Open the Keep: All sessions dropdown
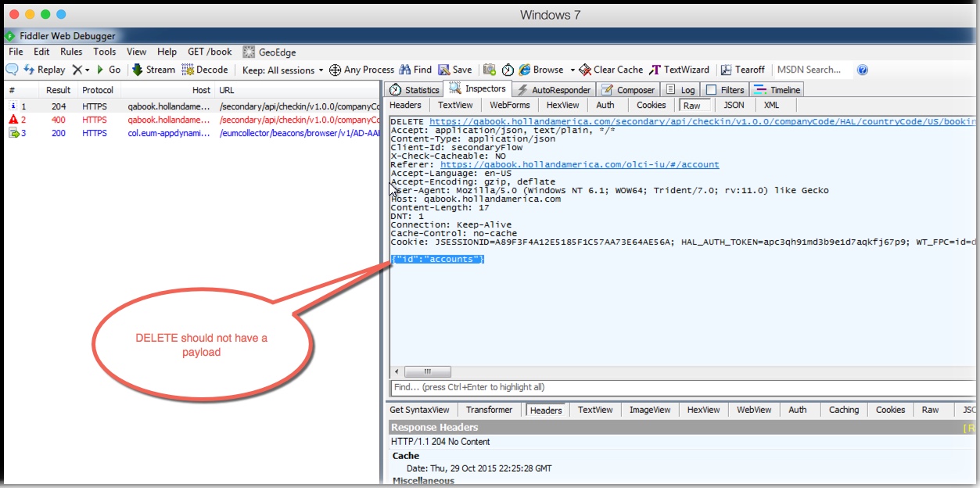 [283, 70]
